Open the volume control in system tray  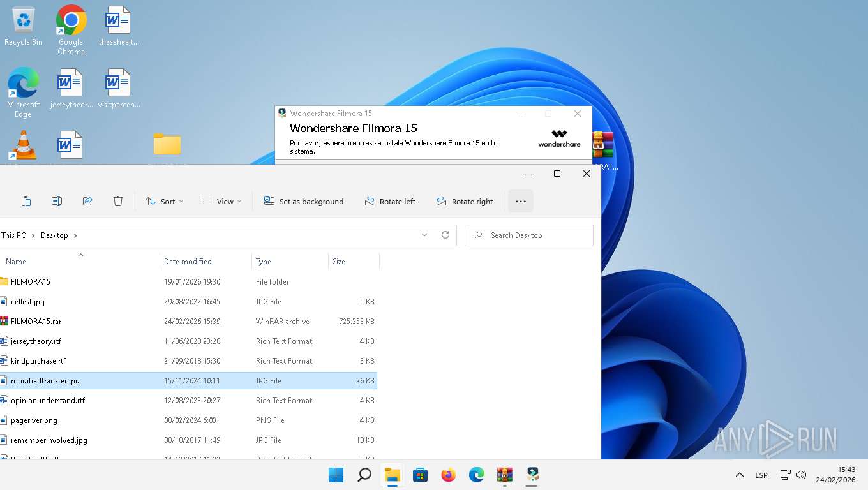pos(801,475)
